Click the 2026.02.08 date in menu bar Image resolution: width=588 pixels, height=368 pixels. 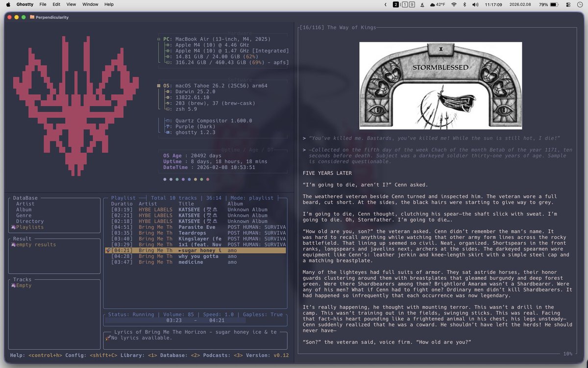tap(521, 4)
